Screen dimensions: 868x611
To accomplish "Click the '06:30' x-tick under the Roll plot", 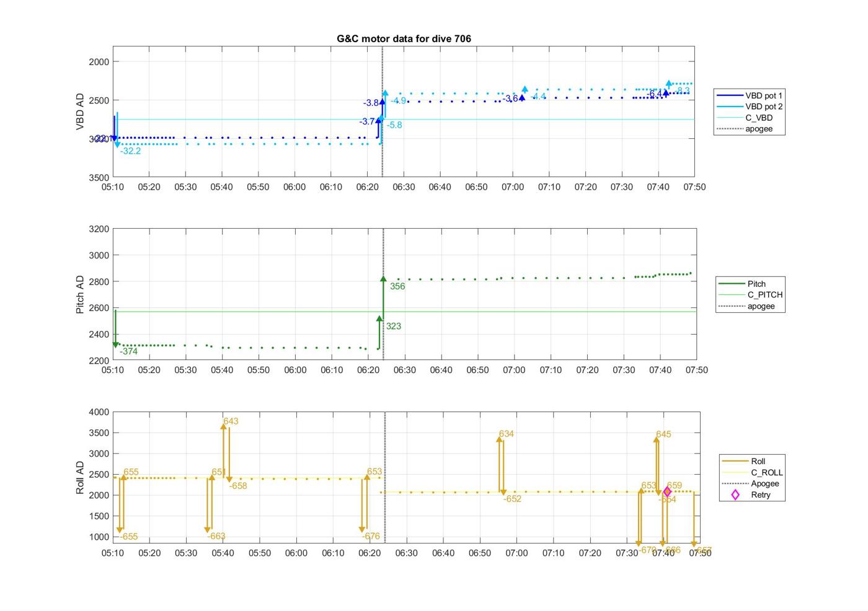I will click(x=406, y=553).
